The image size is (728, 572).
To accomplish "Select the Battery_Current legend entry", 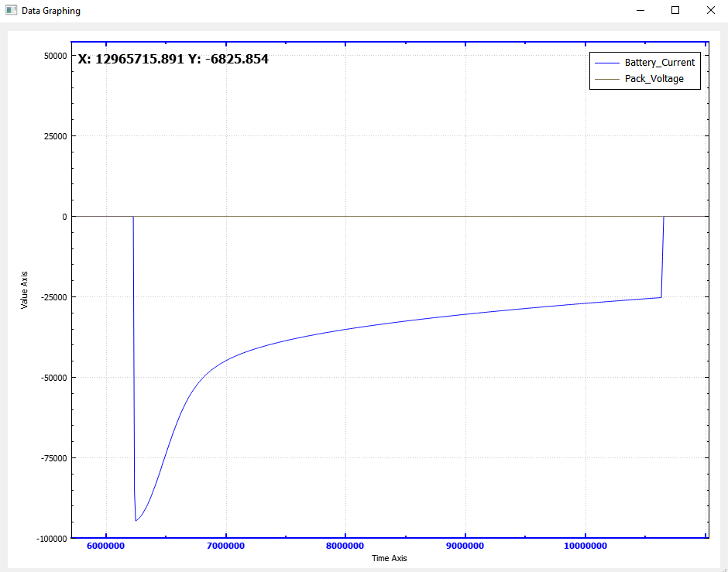I will 659,63.
